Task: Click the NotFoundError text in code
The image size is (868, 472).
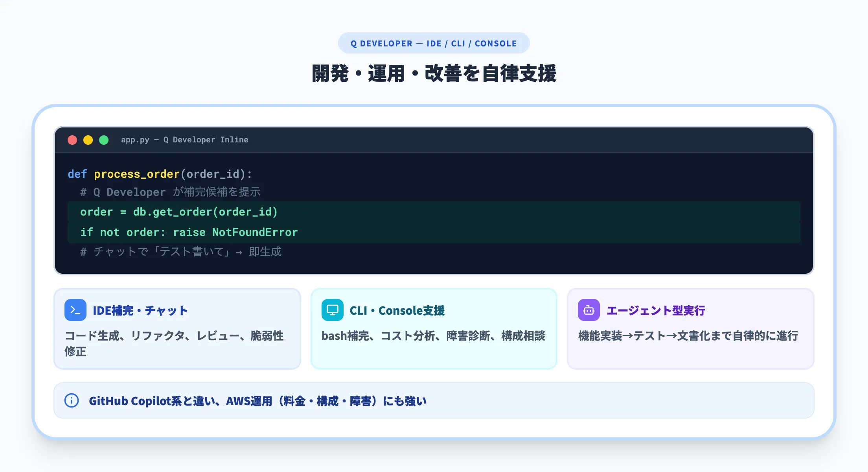Action: click(255, 232)
